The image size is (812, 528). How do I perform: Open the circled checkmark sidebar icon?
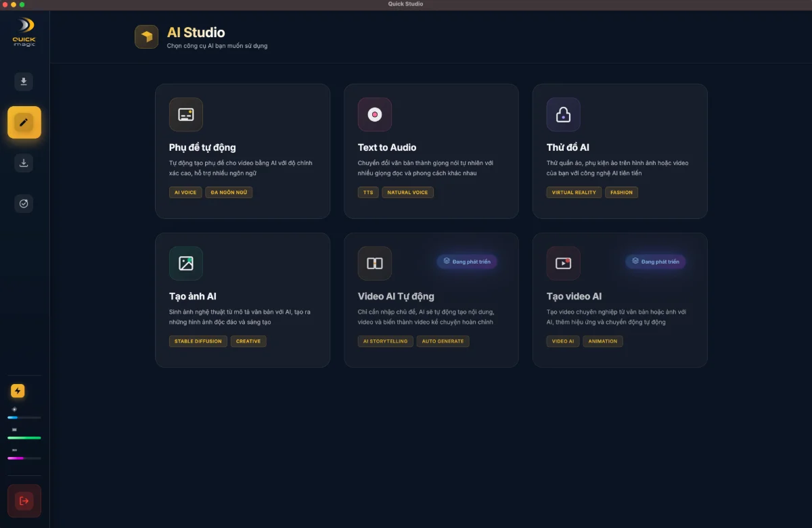click(24, 203)
